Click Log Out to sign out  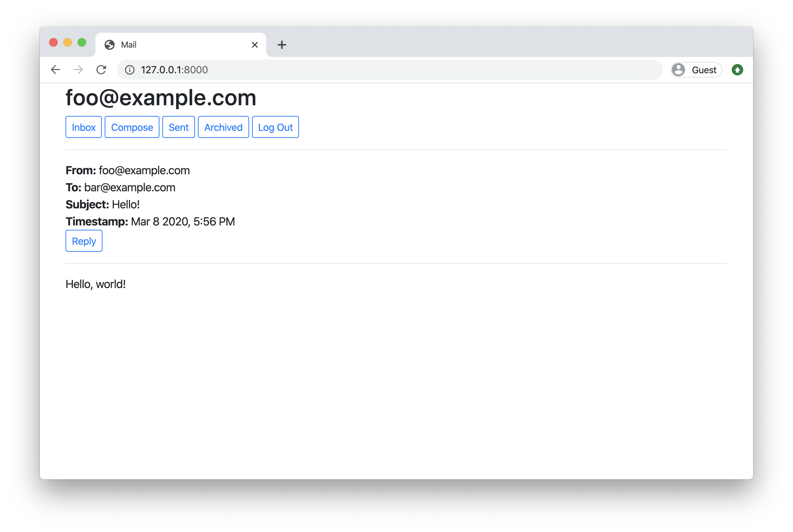click(x=275, y=127)
